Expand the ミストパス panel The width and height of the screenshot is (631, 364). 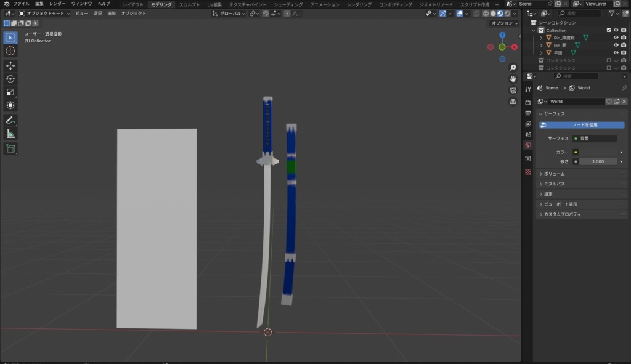pyautogui.click(x=582, y=184)
